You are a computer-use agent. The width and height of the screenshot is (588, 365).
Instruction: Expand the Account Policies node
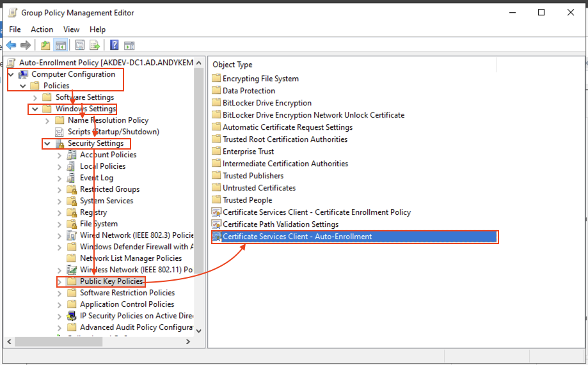click(x=60, y=155)
